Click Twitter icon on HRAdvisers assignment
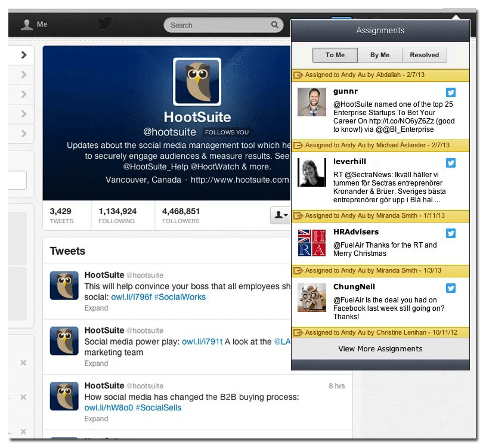Image resolution: width=486 pixels, height=448 pixels. tap(451, 233)
